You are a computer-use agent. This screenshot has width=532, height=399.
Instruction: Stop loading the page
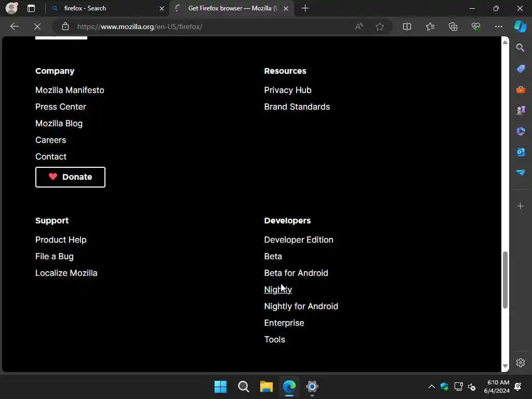[x=37, y=26]
